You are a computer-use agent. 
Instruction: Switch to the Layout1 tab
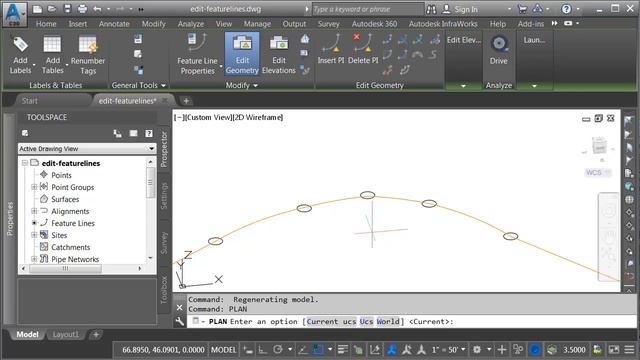[66, 335]
